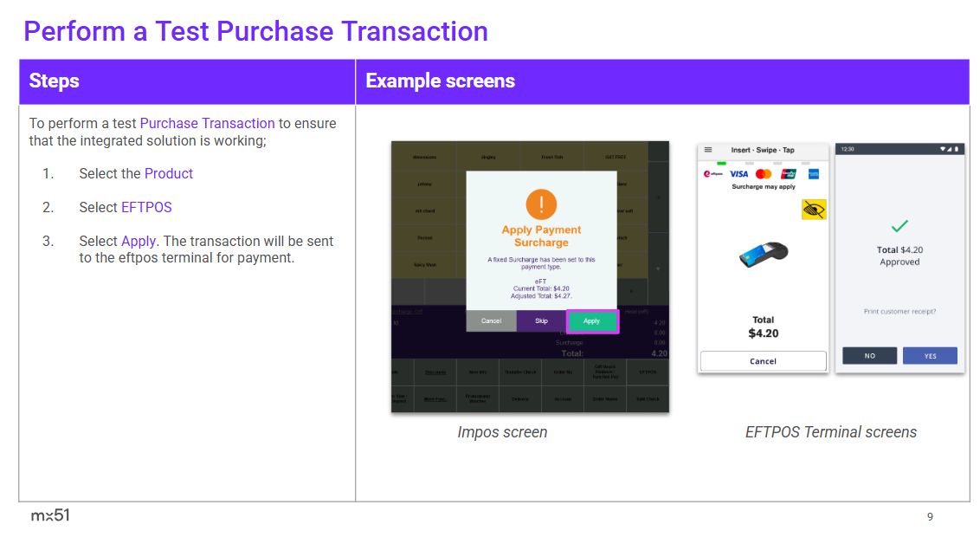Image resolution: width=980 pixels, height=550 pixels.
Task: Toggle the Surcharge: Off link
Action: (408, 311)
